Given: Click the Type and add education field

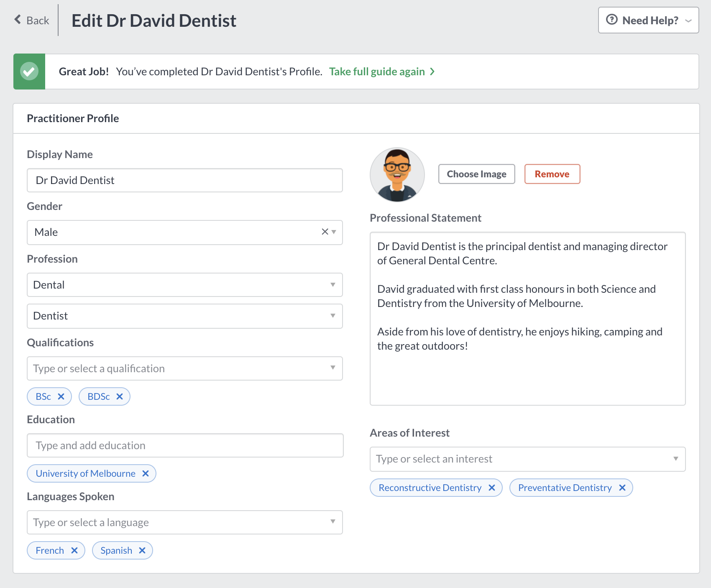Looking at the screenshot, I should [185, 445].
